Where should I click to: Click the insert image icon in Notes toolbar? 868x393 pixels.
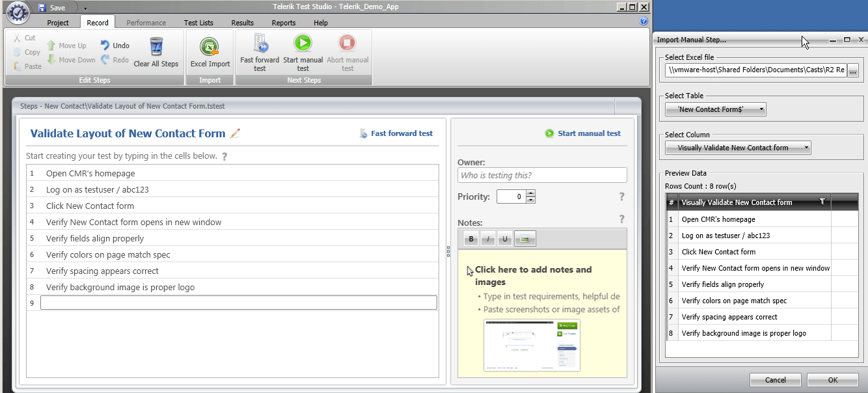pyautogui.click(x=524, y=239)
